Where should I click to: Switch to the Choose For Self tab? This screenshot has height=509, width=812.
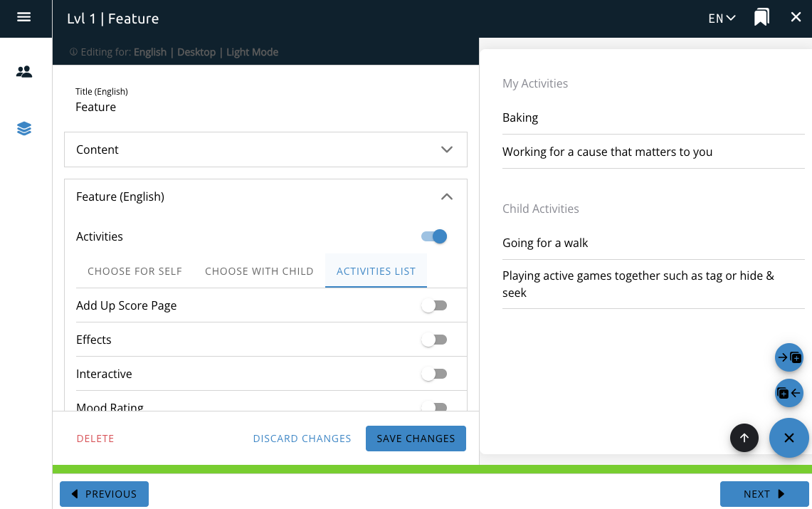click(x=135, y=271)
